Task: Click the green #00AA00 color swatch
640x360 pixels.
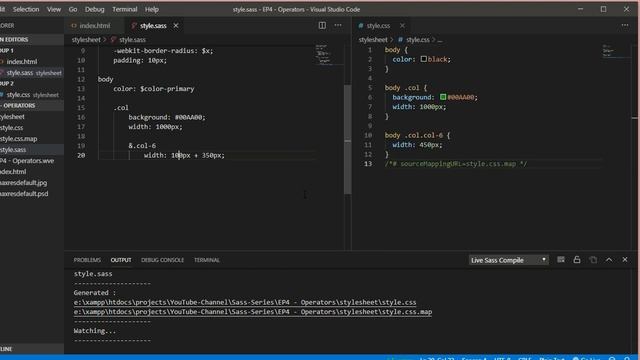Action: (x=443, y=97)
